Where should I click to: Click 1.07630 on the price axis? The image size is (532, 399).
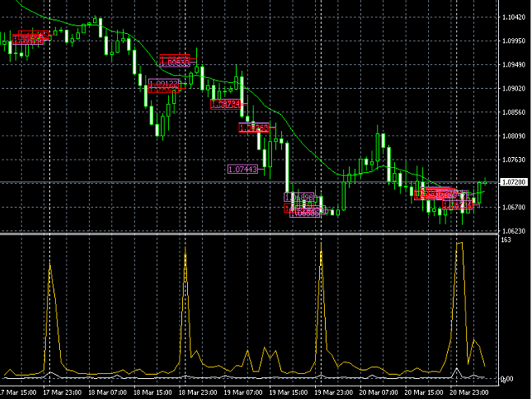(515, 160)
